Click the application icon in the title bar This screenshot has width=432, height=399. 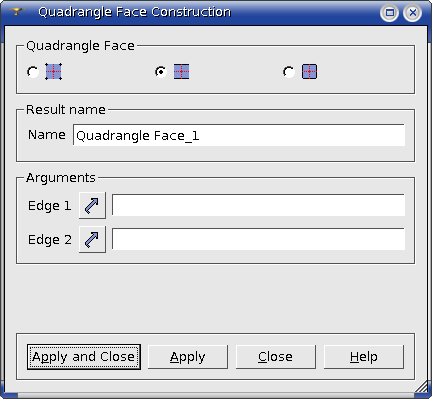pyautogui.click(x=16, y=12)
